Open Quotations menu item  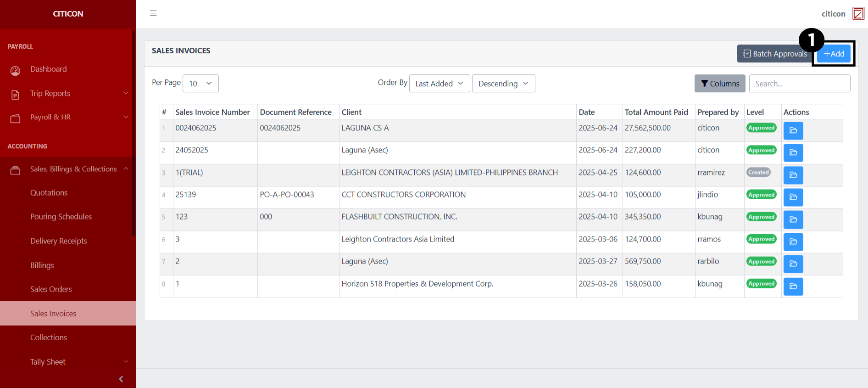coord(49,193)
